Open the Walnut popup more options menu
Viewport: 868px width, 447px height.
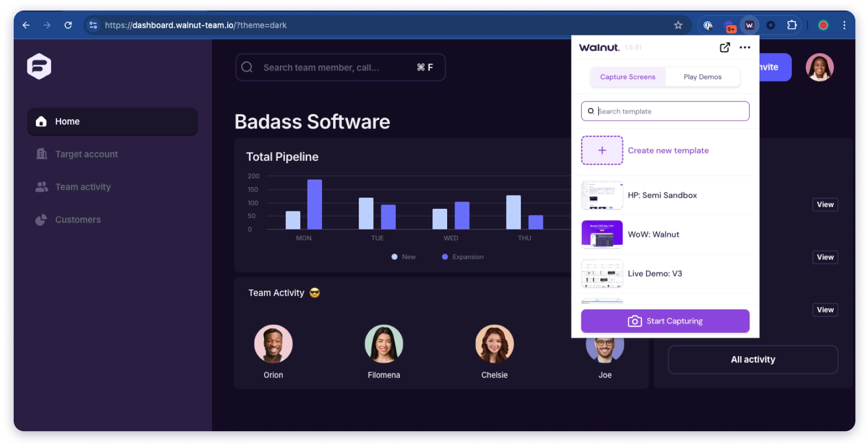click(x=745, y=47)
